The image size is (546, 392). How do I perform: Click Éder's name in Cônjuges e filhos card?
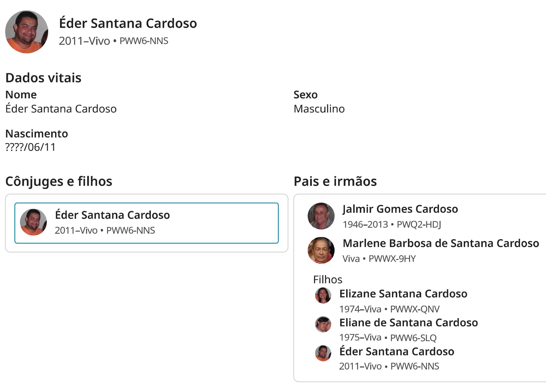tap(112, 215)
